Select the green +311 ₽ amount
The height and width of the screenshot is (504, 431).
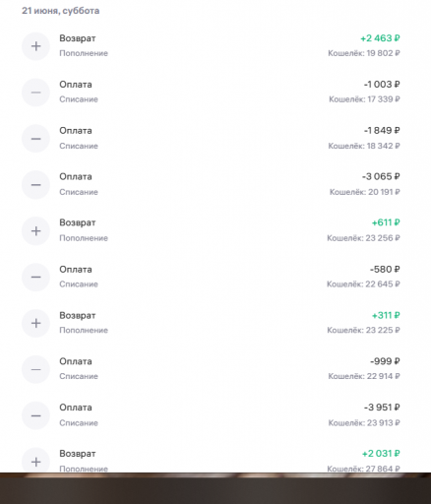click(386, 315)
